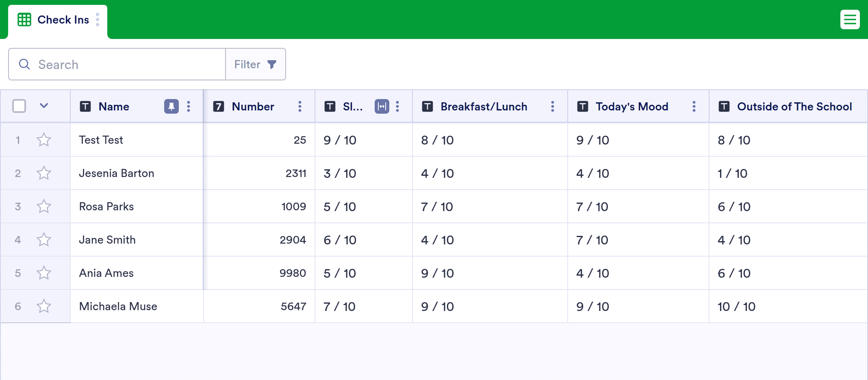
Task: Expand the row selection chevron dropdown
Action: (x=44, y=106)
